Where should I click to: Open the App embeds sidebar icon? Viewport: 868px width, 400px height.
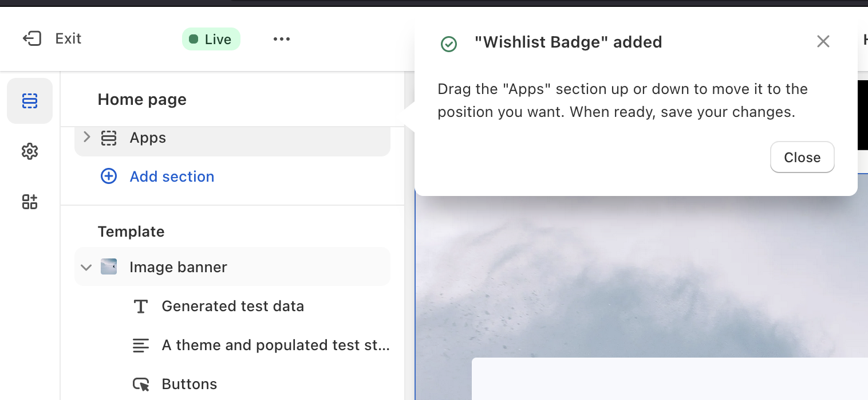coord(30,202)
